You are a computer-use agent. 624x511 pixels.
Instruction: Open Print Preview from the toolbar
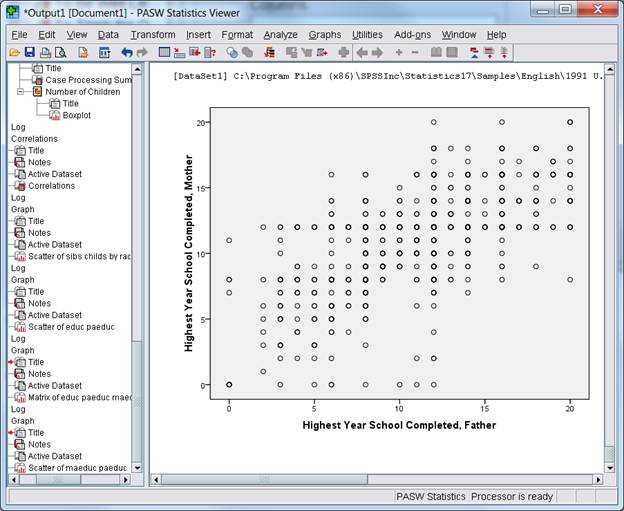(60, 52)
